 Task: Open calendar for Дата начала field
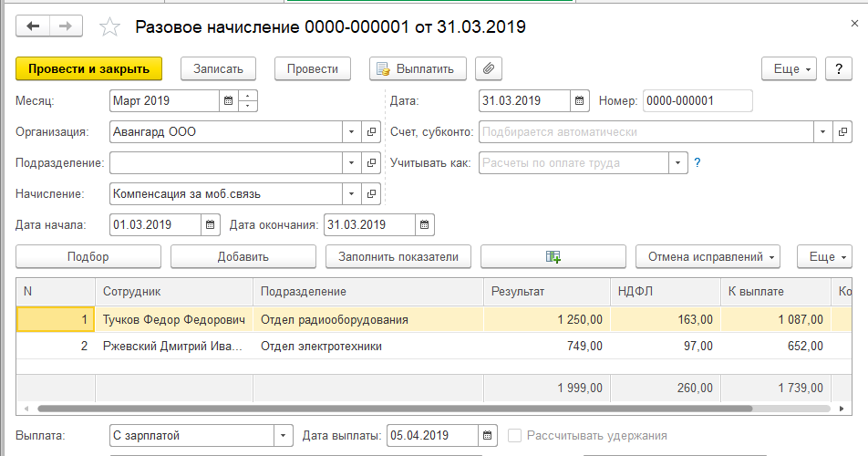(x=210, y=224)
